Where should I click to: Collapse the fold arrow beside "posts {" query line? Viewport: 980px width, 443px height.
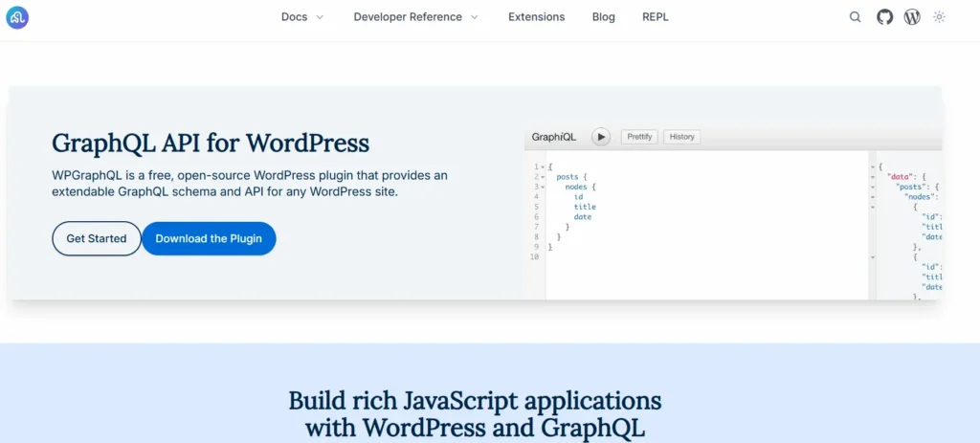(x=543, y=177)
